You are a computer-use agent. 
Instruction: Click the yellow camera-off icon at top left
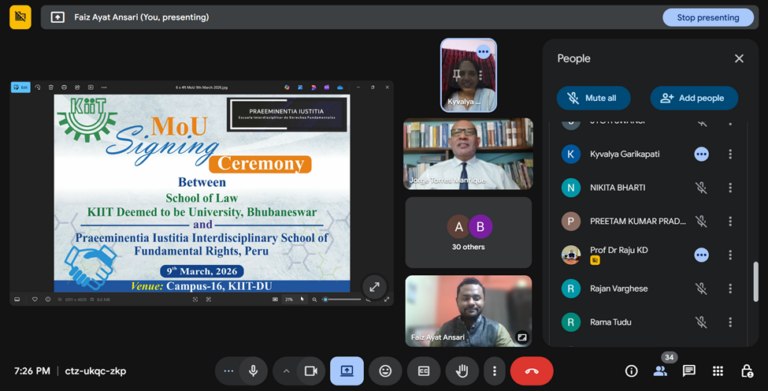[x=20, y=17]
